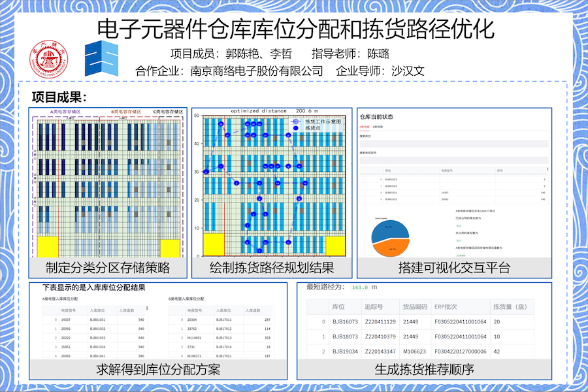This screenshot has width=588, height=392.
Task: Click the 搜索库位 search field
Action: 454,144
